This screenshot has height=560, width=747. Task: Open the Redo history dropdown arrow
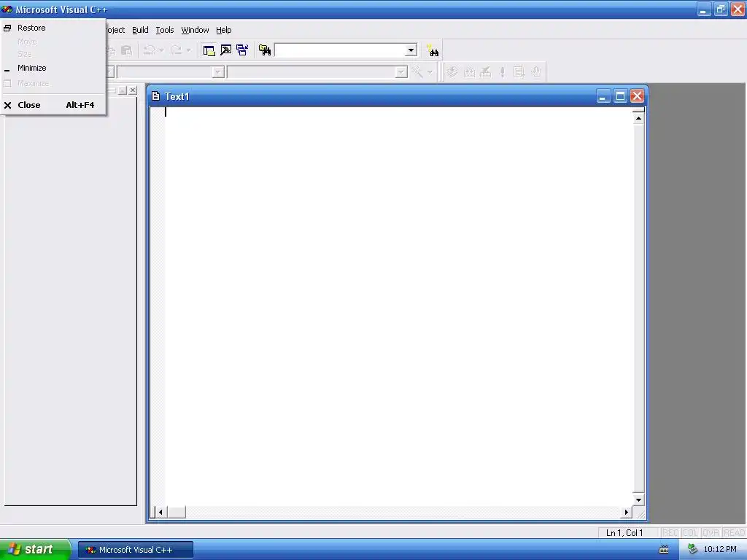pyautogui.click(x=189, y=50)
